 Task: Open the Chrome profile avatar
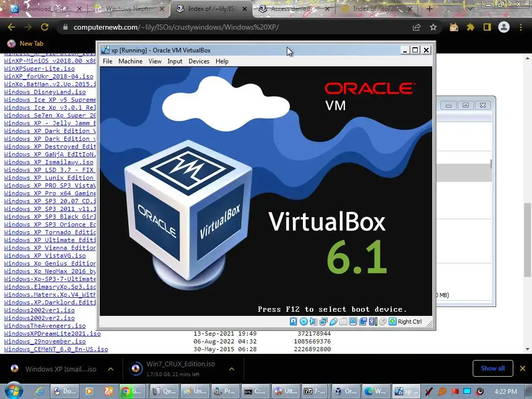pyautogui.click(x=504, y=27)
